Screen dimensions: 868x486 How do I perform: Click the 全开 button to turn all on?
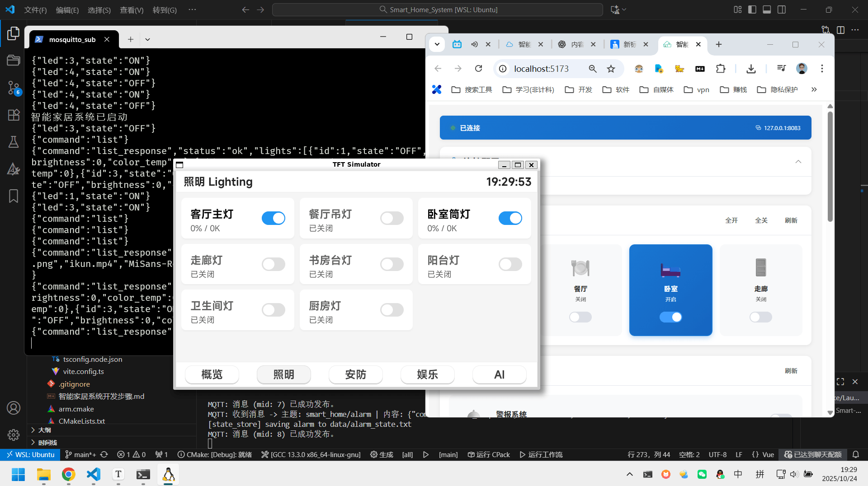coord(731,220)
